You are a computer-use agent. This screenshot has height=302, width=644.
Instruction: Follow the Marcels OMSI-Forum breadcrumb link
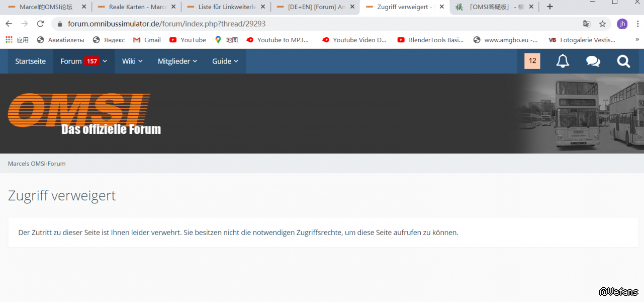(37, 164)
